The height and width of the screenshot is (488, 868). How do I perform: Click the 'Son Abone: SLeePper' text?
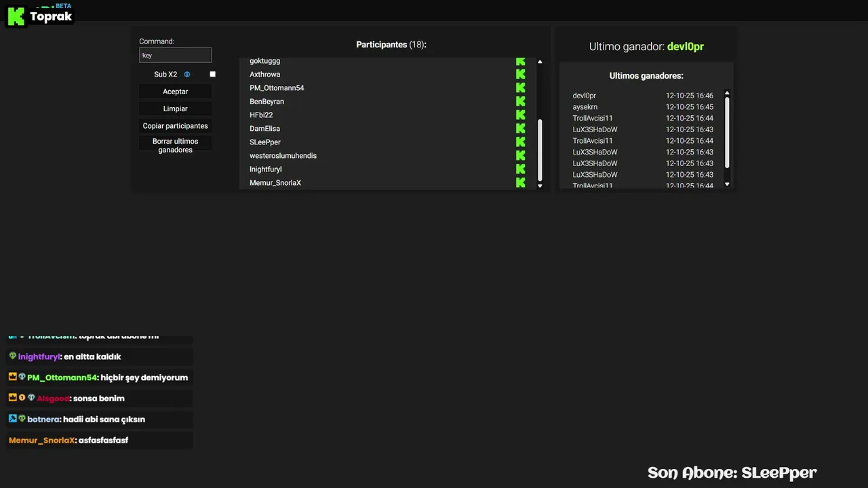pyautogui.click(x=732, y=472)
